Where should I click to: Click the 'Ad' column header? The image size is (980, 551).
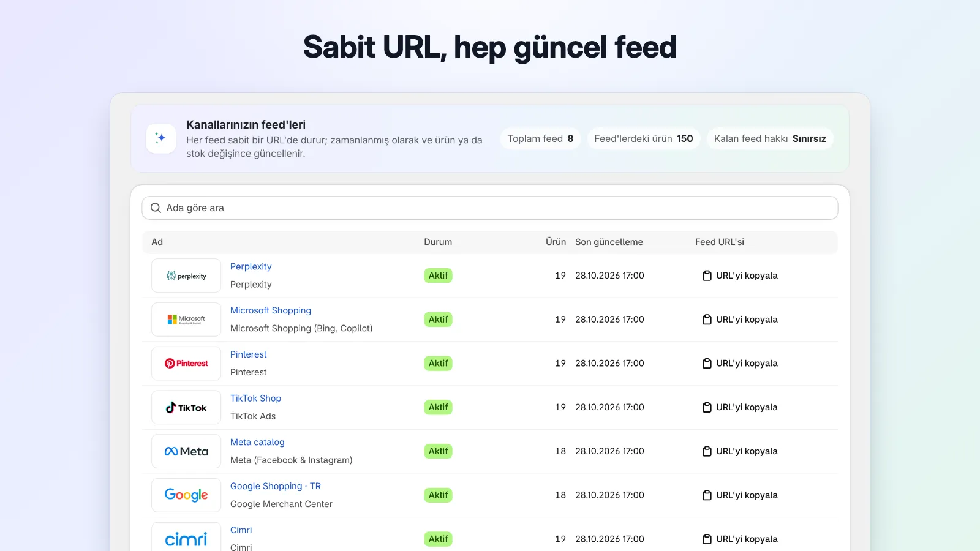click(157, 242)
